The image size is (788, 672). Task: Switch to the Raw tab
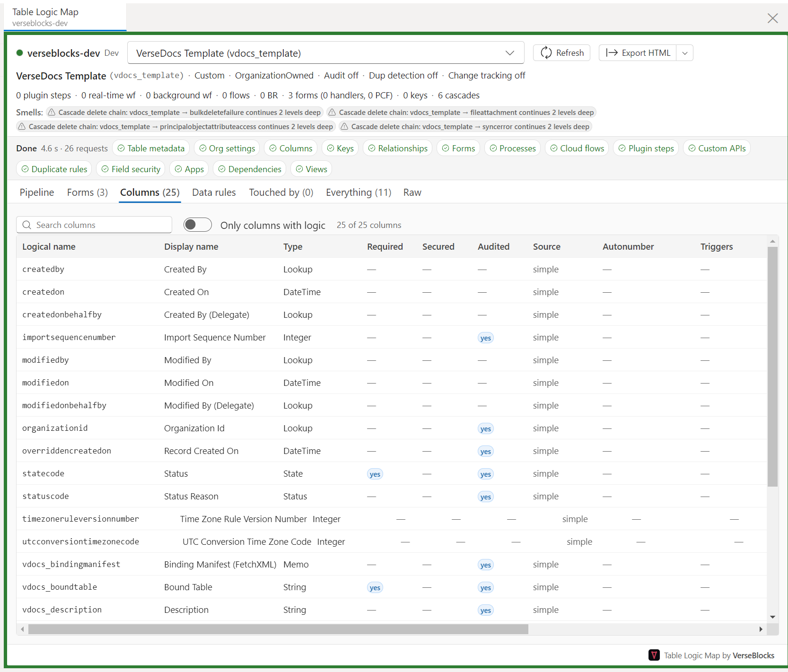click(x=412, y=192)
